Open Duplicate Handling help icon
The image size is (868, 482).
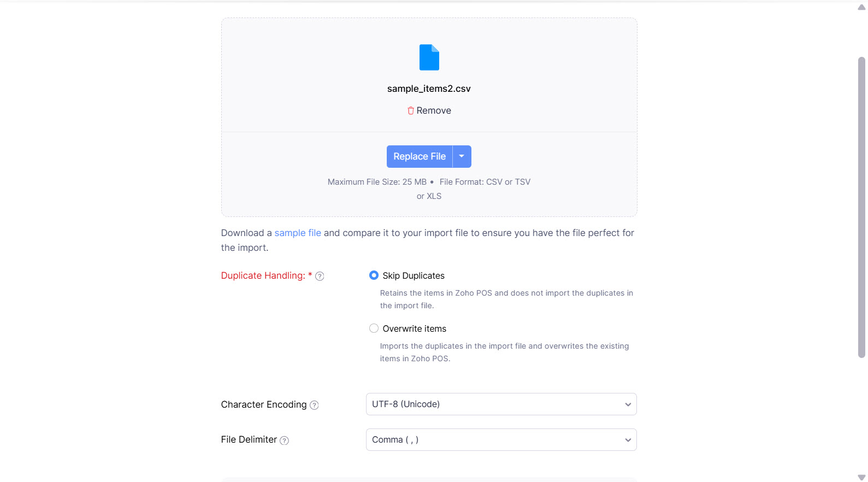tap(320, 277)
